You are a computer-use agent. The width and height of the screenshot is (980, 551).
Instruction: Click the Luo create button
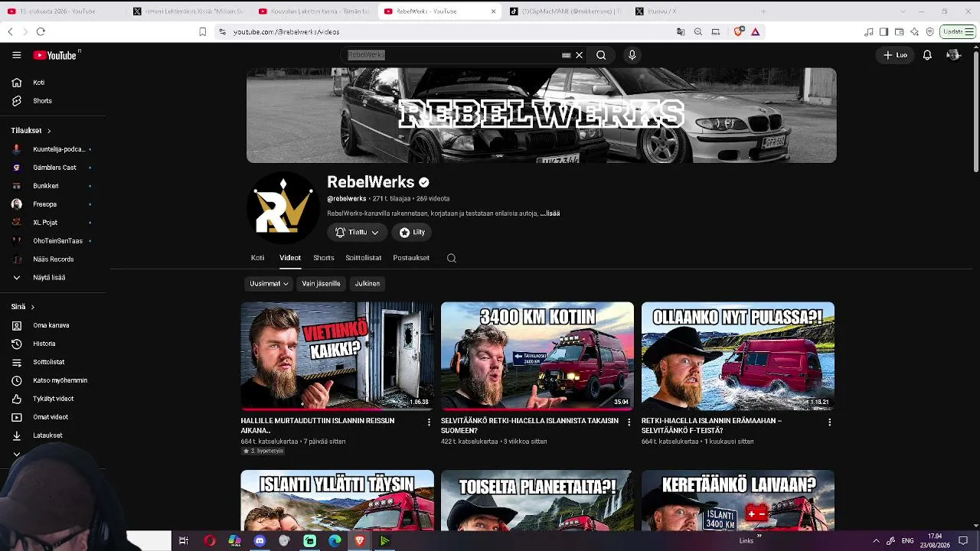click(895, 55)
